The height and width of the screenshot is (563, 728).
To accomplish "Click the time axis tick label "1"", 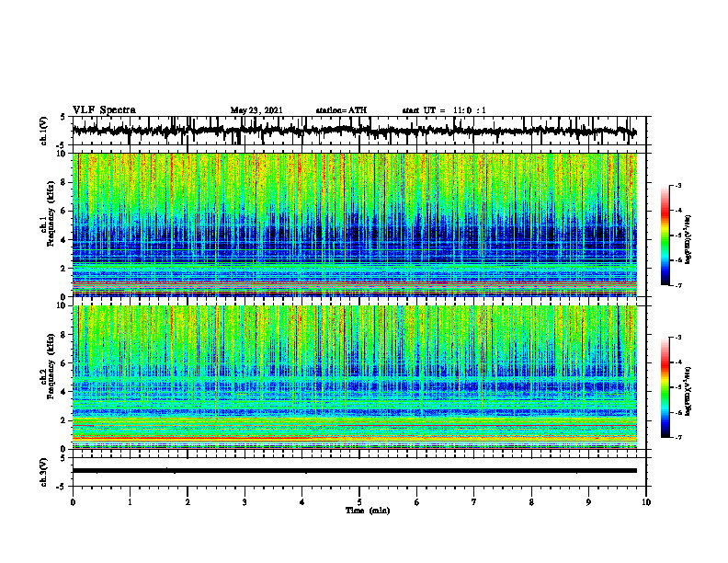I will (x=130, y=502).
